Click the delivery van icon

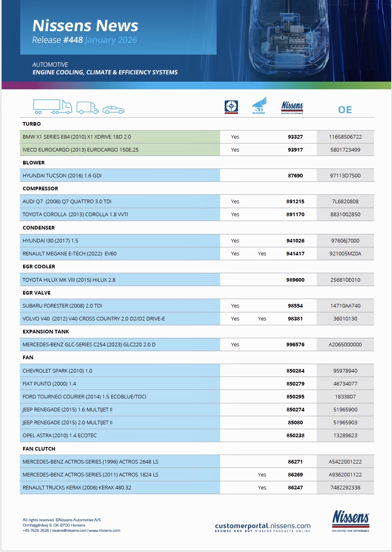pyautogui.click(x=87, y=107)
